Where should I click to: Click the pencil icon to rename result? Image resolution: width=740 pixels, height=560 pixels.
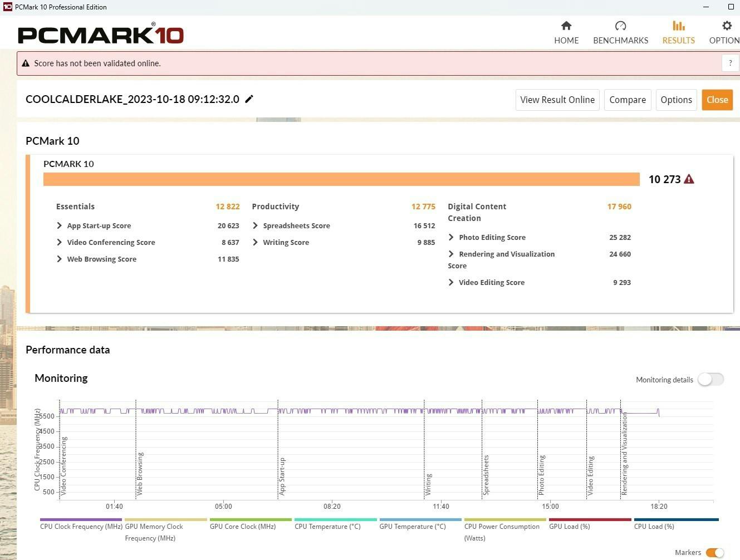(x=249, y=99)
